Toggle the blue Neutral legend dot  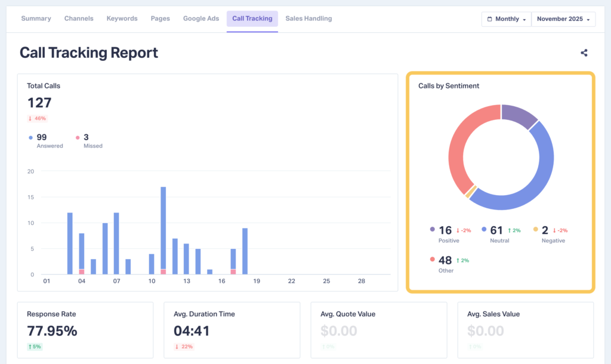tap(483, 230)
